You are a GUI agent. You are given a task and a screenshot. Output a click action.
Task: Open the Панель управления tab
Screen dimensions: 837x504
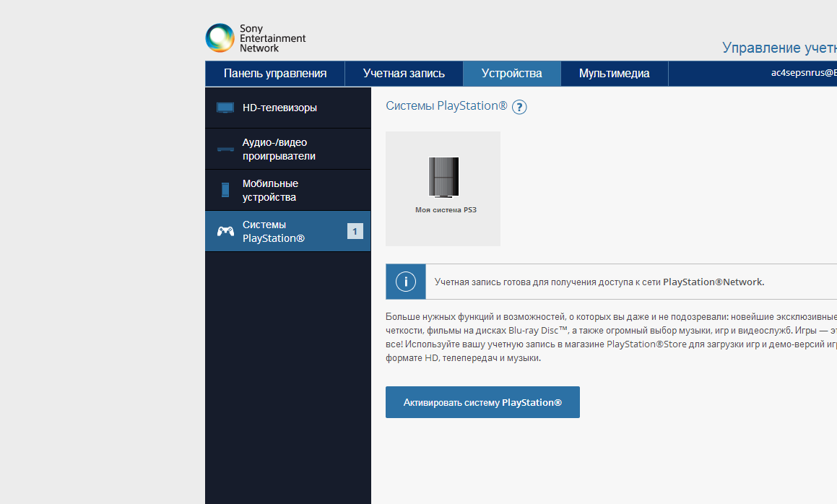click(x=275, y=73)
